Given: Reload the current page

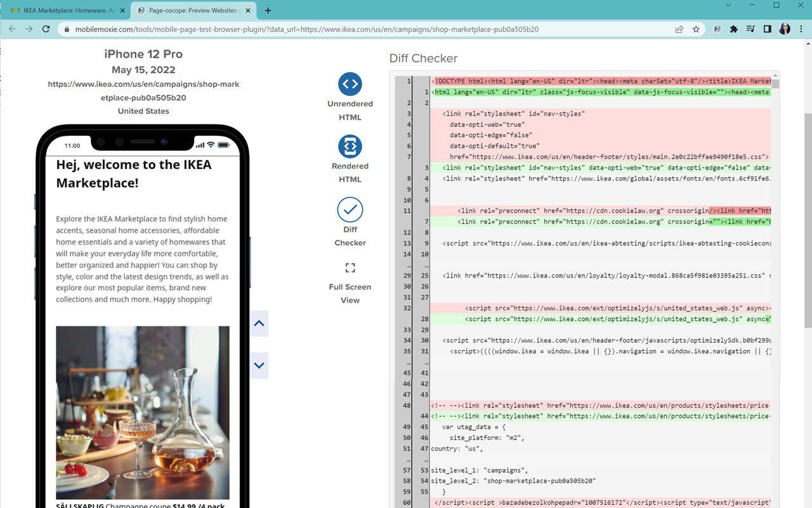Looking at the screenshot, I should coord(45,29).
